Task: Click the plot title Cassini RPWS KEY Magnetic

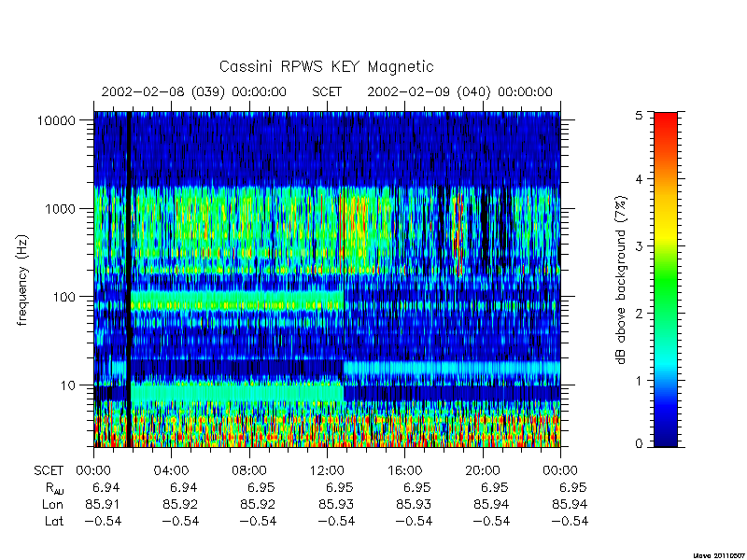Action: tap(326, 66)
